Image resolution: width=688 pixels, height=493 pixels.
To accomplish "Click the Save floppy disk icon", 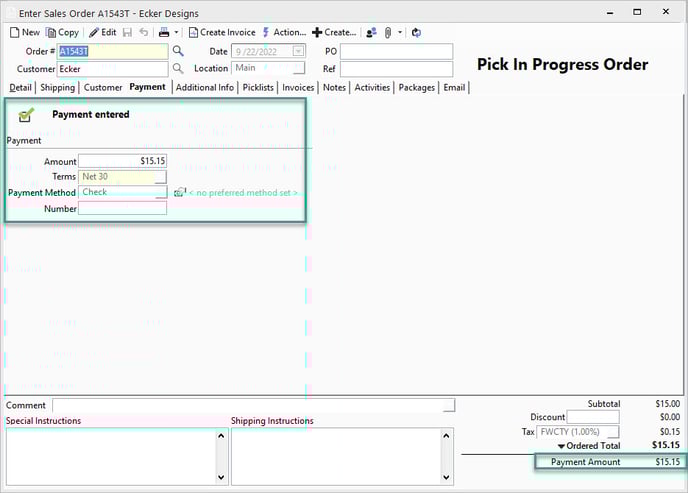I will click(127, 32).
